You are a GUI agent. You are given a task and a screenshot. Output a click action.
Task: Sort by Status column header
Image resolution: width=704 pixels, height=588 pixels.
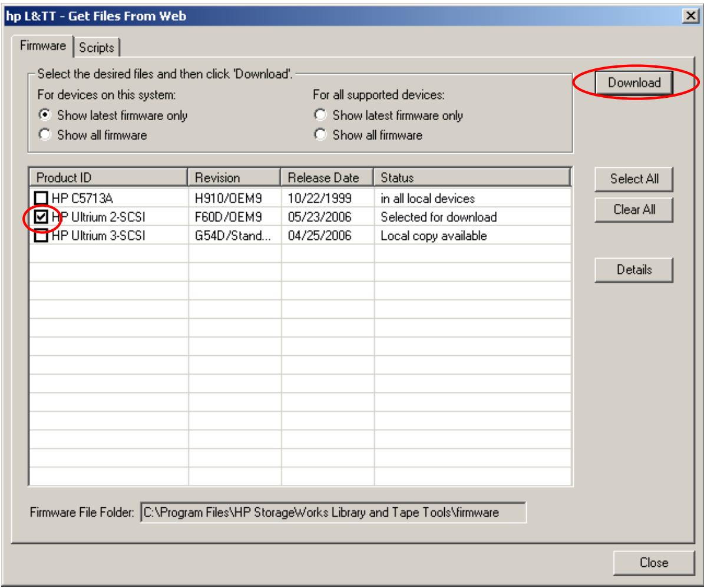click(472, 177)
